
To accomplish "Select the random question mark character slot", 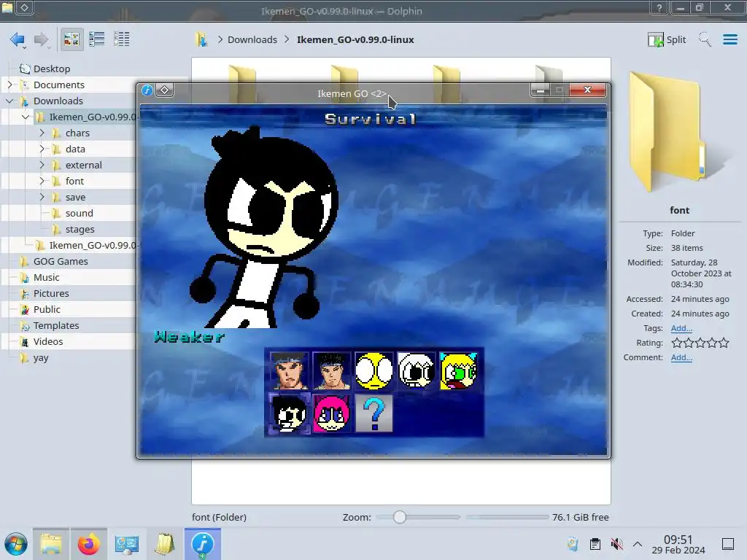I will tap(374, 413).
